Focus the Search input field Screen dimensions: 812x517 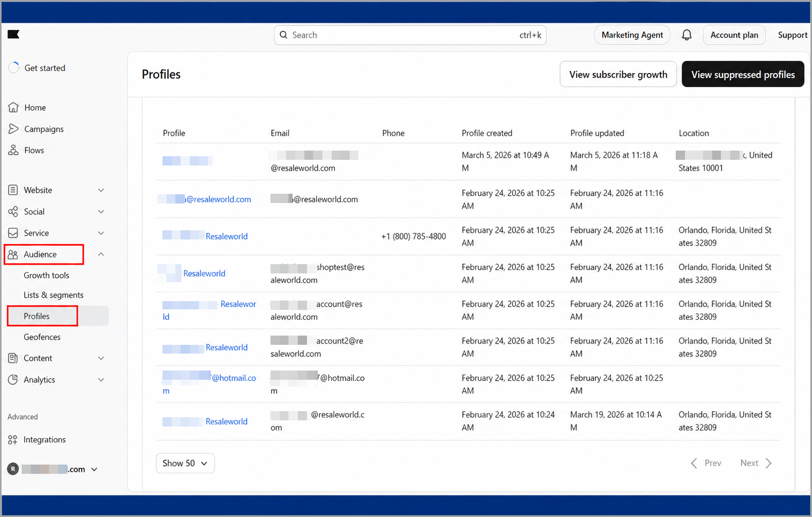click(410, 35)
